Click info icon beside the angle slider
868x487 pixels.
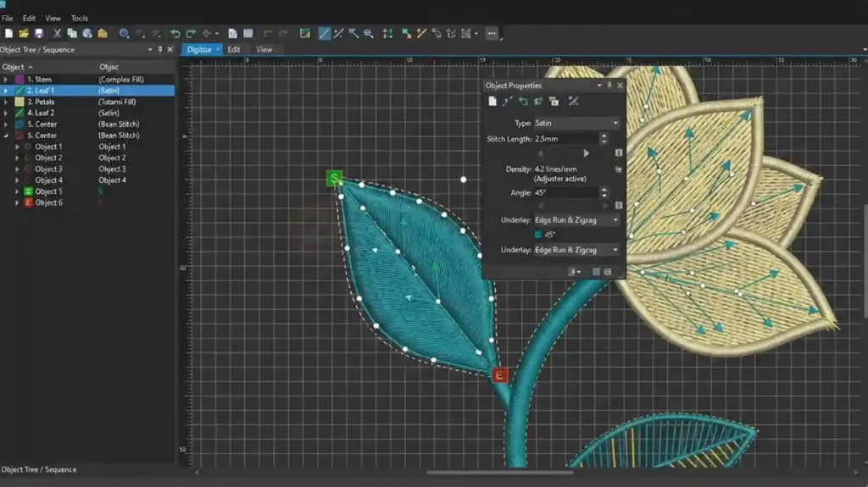coord(618,205)
